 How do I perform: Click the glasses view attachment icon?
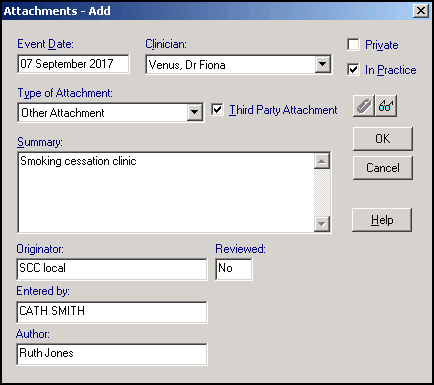point(386,106)
